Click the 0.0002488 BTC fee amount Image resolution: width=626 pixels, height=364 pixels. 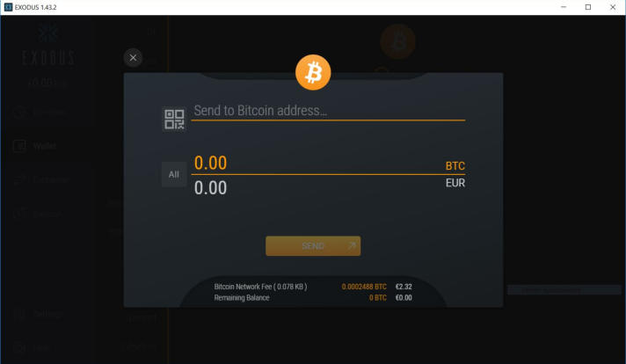[364, 287]
